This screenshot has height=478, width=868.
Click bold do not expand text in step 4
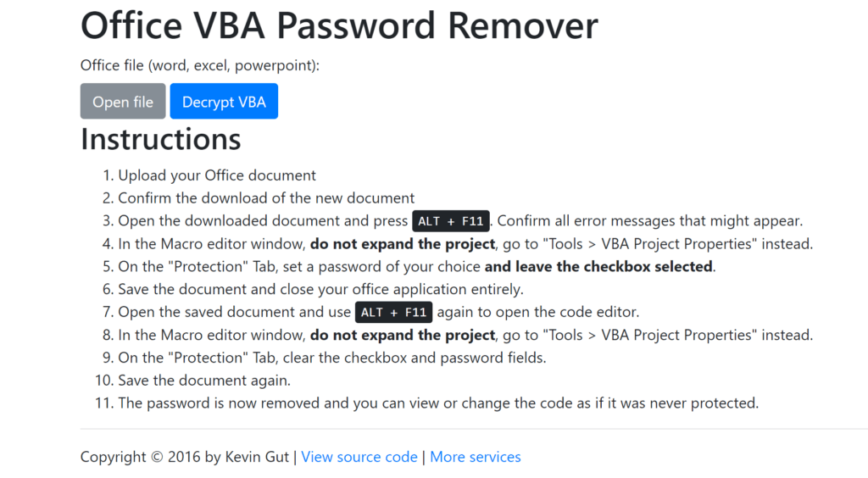click(x=403, y=244)
